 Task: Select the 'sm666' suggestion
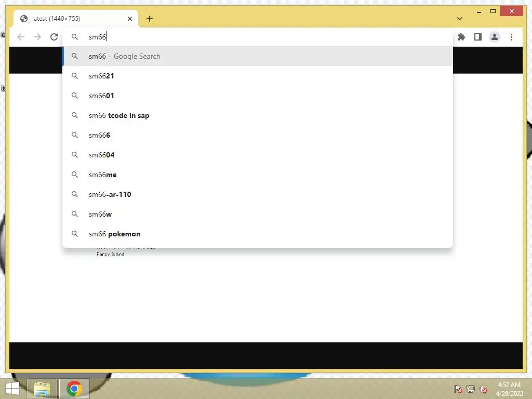[258, 135]
